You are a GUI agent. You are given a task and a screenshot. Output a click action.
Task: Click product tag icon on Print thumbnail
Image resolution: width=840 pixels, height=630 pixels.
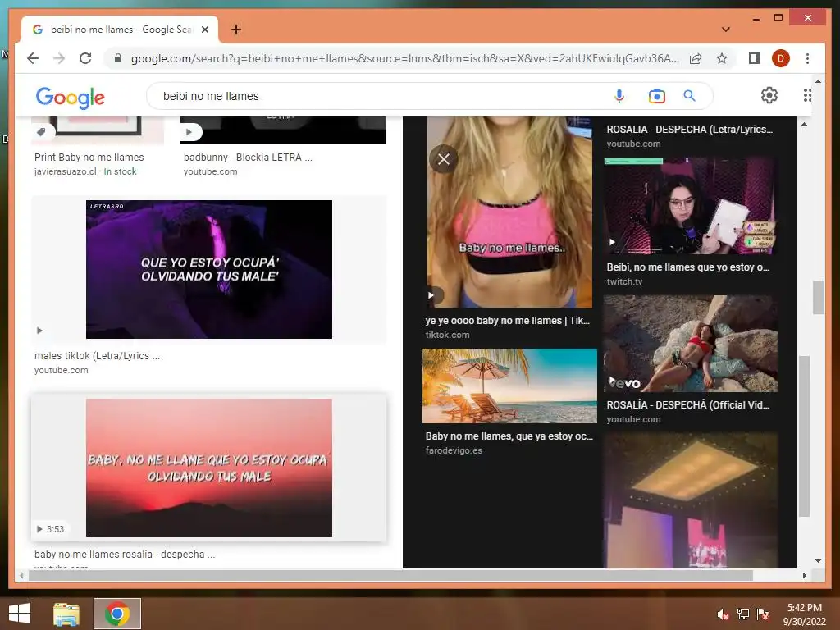pos(41,132)
